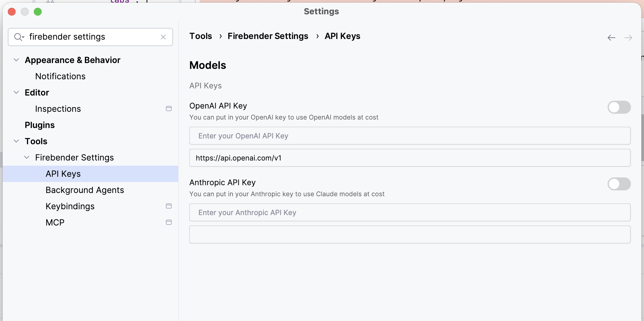Click the search magnifier icon
Image resolution: width=644 pixels, height=321 pixels.
point(19,37)
